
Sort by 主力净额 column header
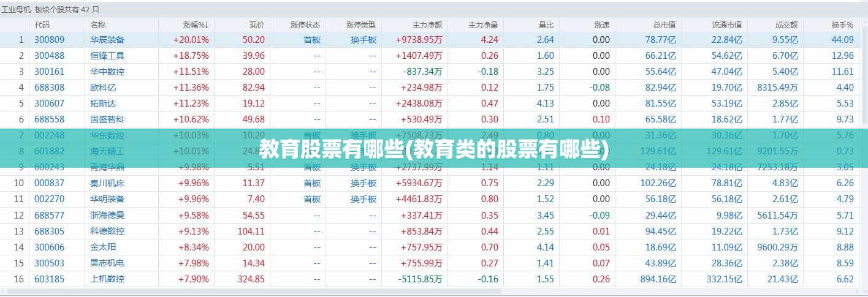click(x=427, y=24)
